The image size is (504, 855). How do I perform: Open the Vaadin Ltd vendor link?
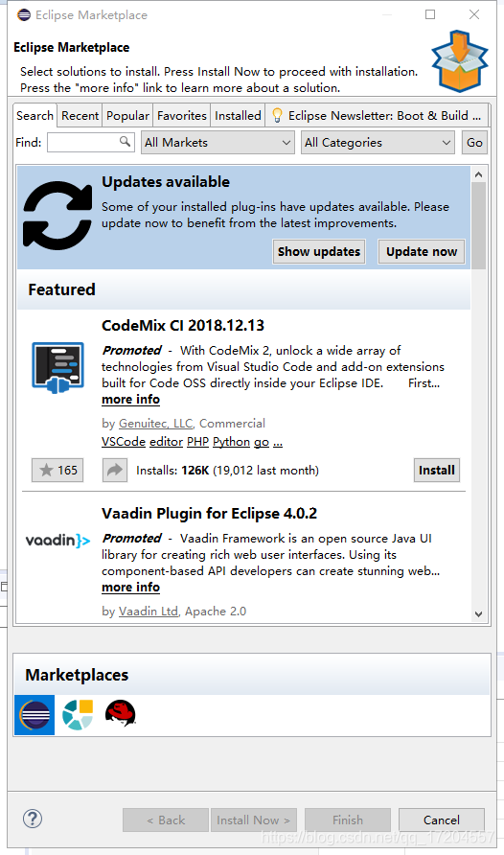[x=149, y=612]
